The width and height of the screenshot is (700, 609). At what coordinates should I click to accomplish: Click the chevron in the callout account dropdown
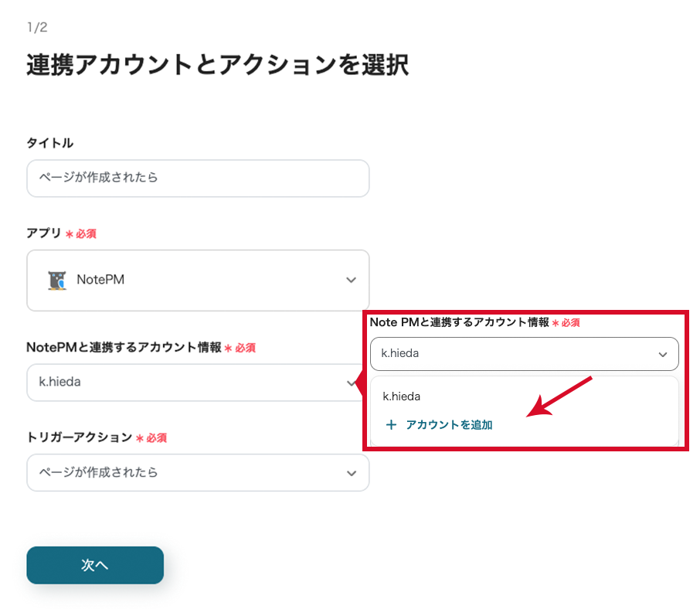(x=663, y=355)
